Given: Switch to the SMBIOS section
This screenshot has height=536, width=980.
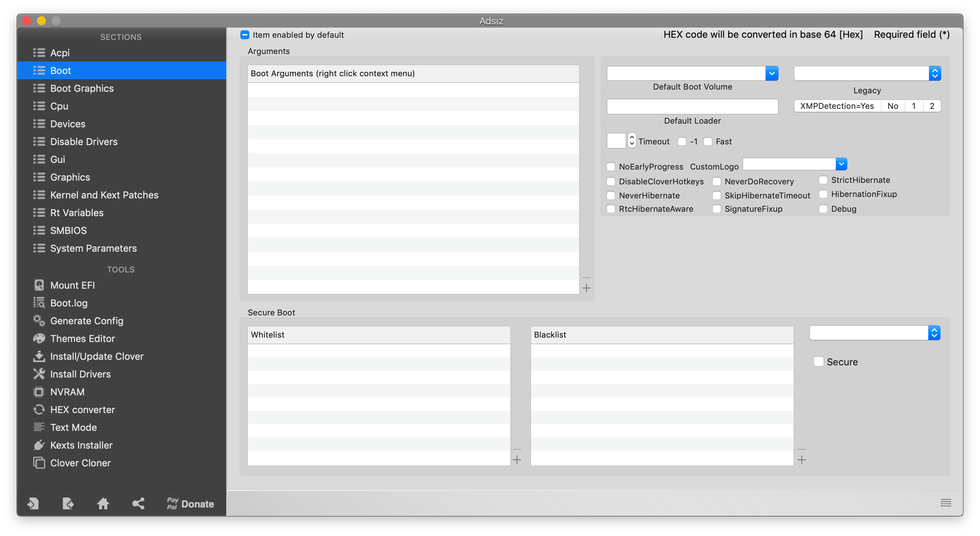Looking at the screenshot, I should [x=68, y=230].
